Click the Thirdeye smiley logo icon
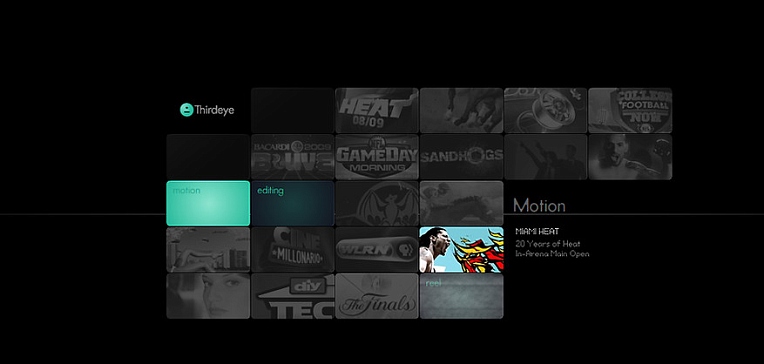Viewport: 764px width, 364px height. click(187, 110)
